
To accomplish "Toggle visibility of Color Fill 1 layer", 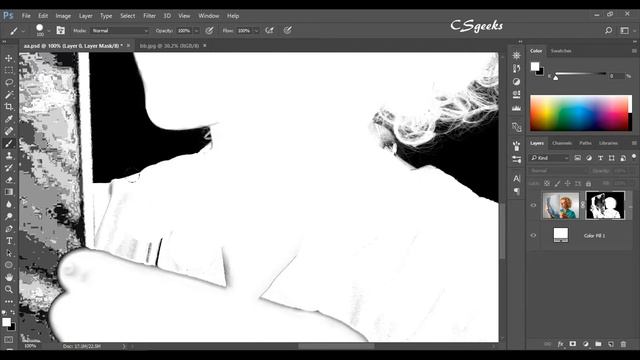I will [533, 236].
